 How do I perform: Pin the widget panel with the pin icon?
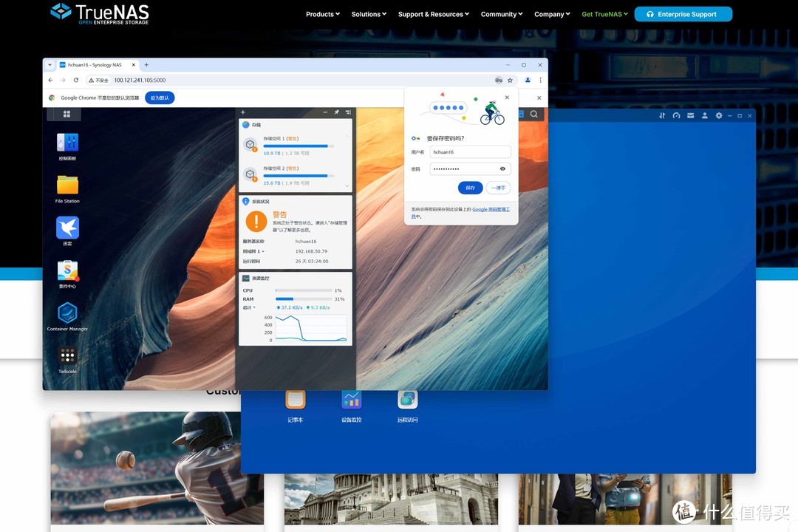click(x=336, y=112)
